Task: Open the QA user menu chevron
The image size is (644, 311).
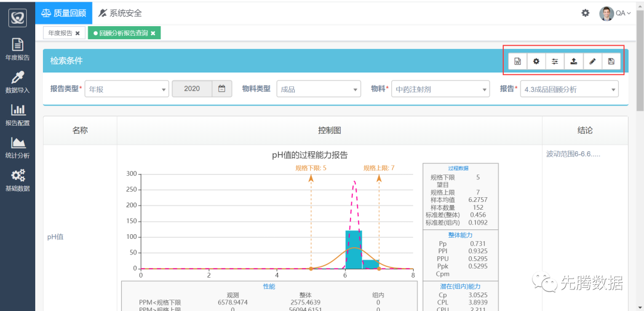Action: point(629,14)
